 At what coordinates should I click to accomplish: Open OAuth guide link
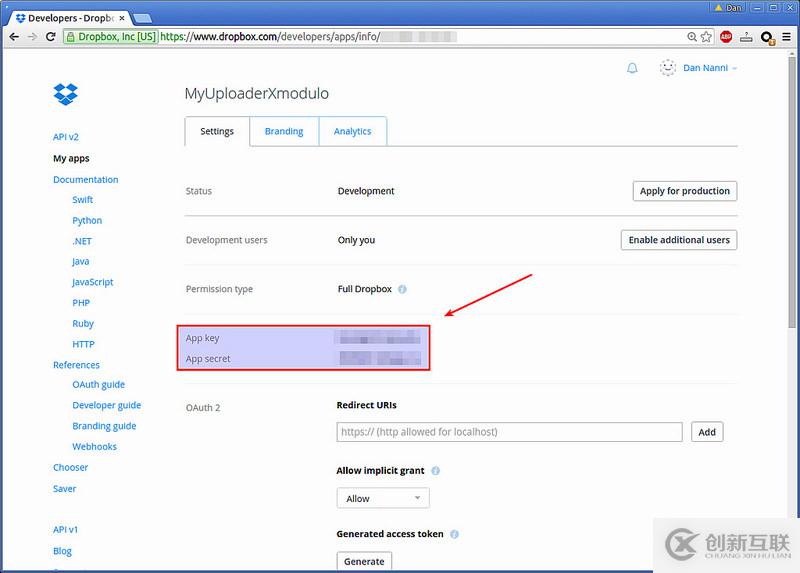tap(98, 385)
